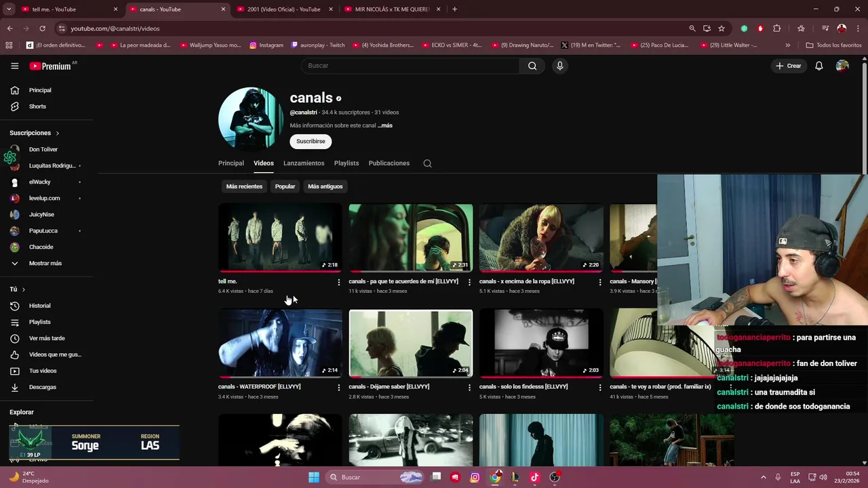Click the Windows Start button
Viewport: 868px width, 488px height.
point(314,477)
